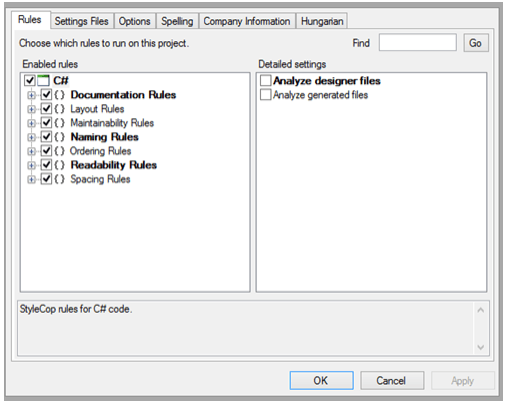Screen dimensions: 507x406
Task: Expand the Naming Rules tree node
Action: (31, 137)
